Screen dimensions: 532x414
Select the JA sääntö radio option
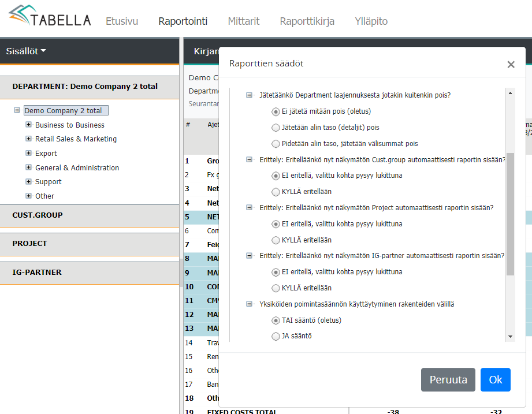point(276,336)
